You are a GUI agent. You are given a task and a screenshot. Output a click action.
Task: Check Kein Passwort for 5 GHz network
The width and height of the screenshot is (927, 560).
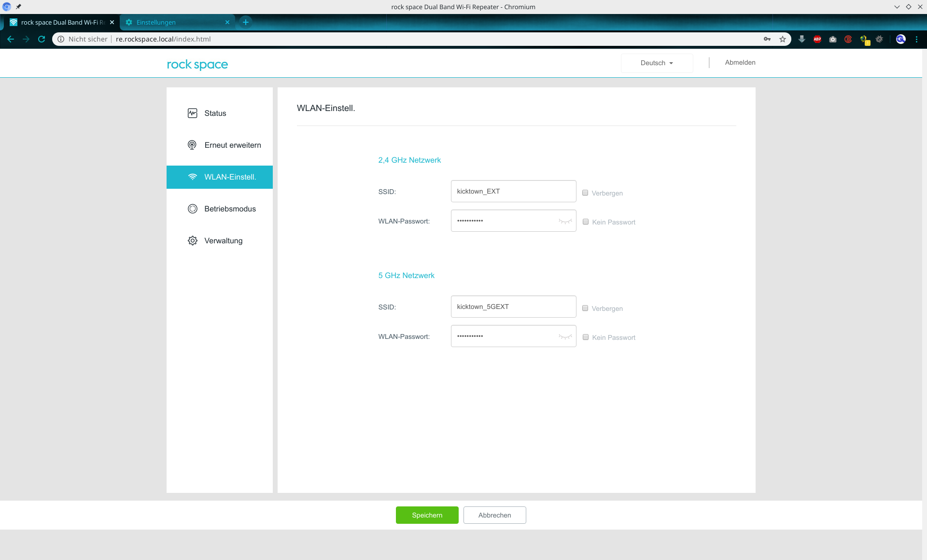(586, 337)
